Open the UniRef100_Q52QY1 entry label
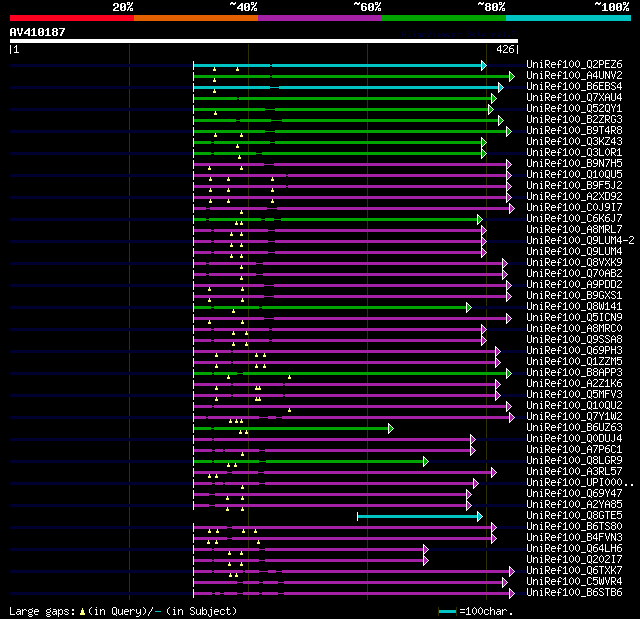 (574, 109)
